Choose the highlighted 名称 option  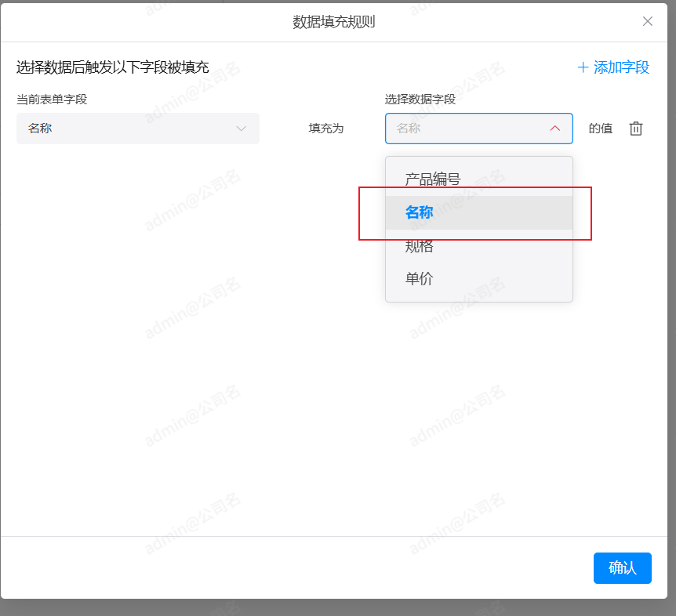click(x=420, y=212)
